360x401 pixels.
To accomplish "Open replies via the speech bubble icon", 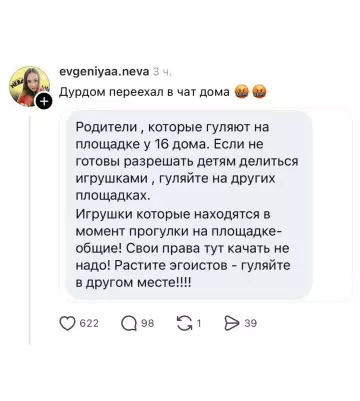I will 129,323.
